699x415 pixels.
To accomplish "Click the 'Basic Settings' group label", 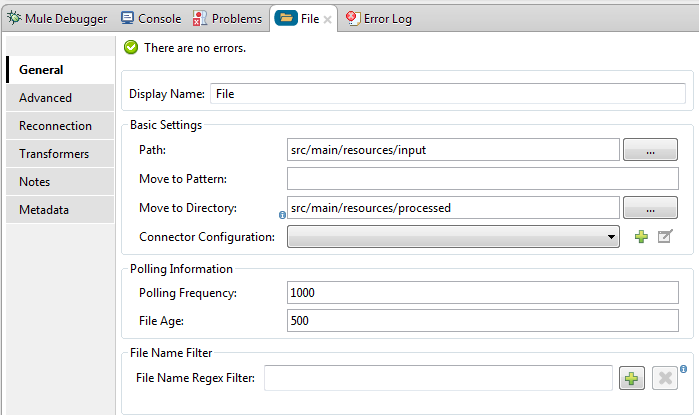I will (166, 125).
